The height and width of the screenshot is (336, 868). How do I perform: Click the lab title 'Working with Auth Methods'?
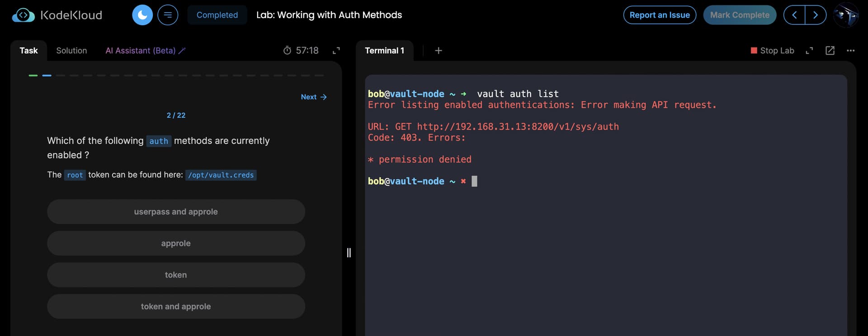pos(340,15)
